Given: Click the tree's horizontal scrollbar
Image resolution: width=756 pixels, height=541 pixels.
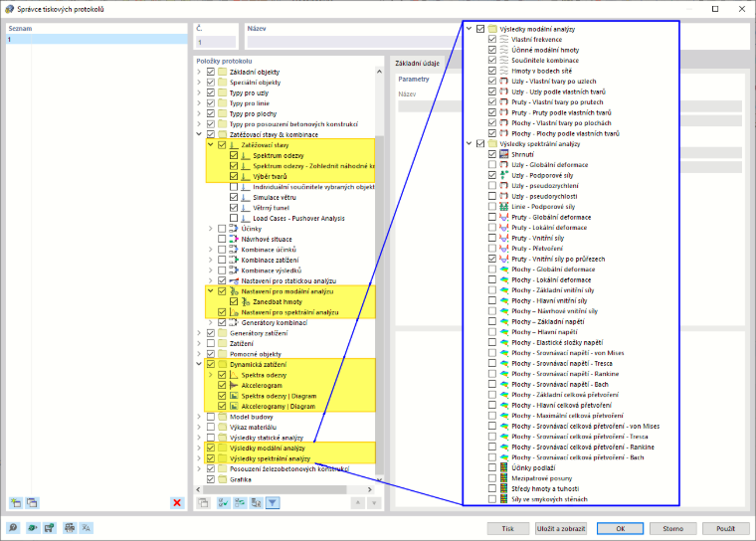Looking at the screenshot, I should pyautogui.click(x=274, y=489).
